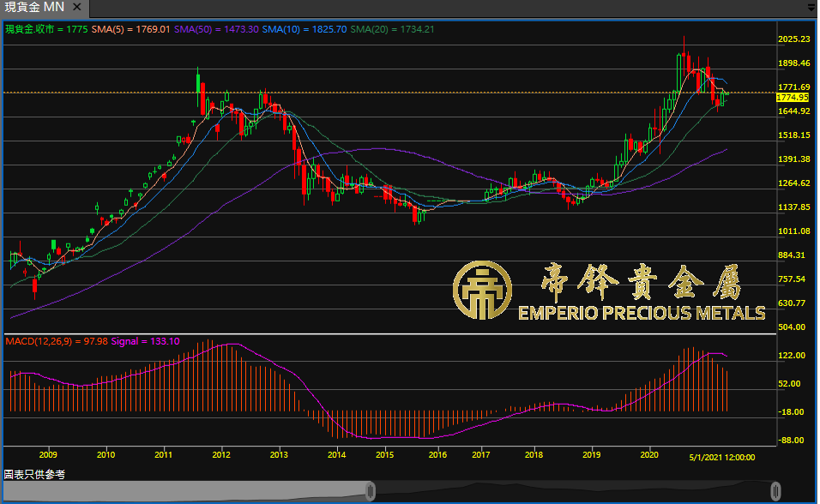Click the 2011 label on the time axis
This screenshot has height=504, width=820.
point(163,455)
